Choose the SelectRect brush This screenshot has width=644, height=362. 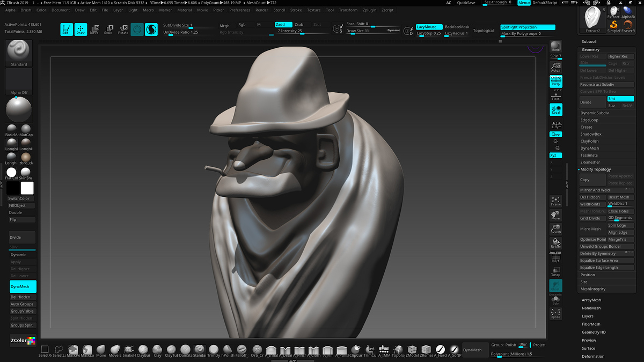click(x=45, y=351)
